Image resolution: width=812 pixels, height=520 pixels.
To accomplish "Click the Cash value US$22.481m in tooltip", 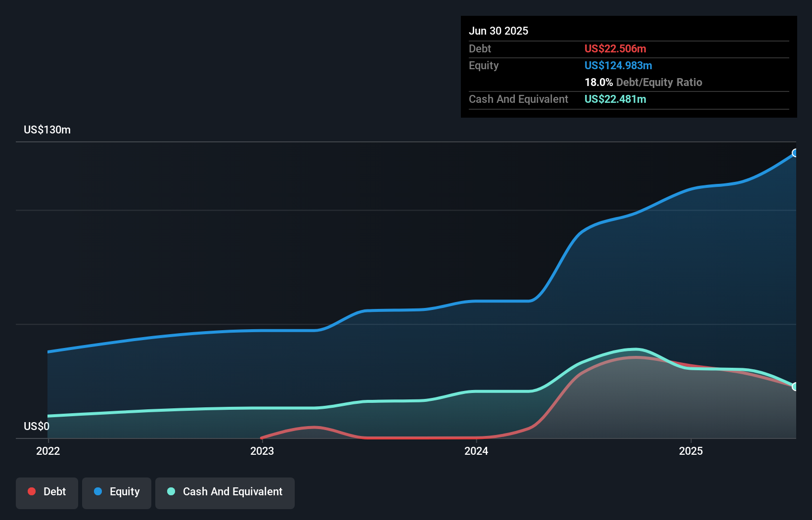I will click(x=615, y=99).
